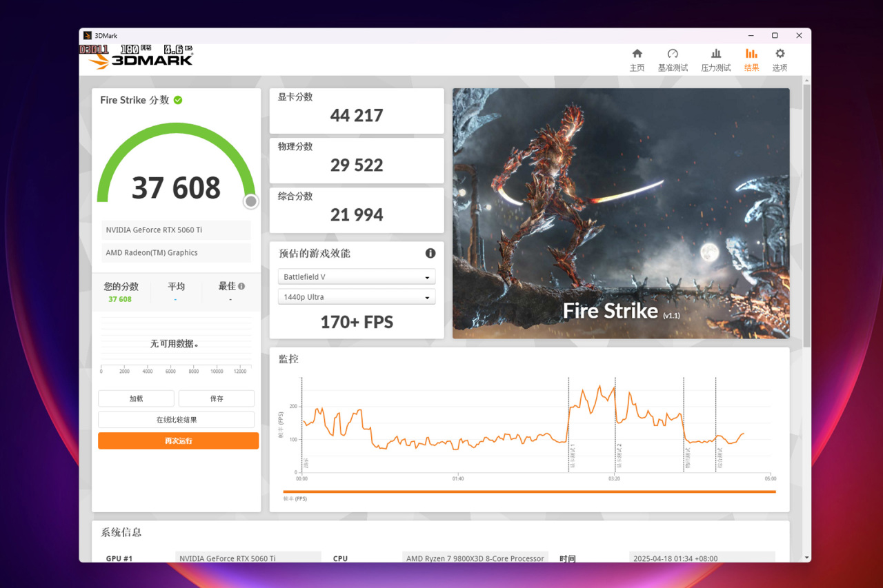Click the orange 再次运行 run again button
Viewport: 883px width, 588px height.
pyautogui.click(x=178, y=441)
